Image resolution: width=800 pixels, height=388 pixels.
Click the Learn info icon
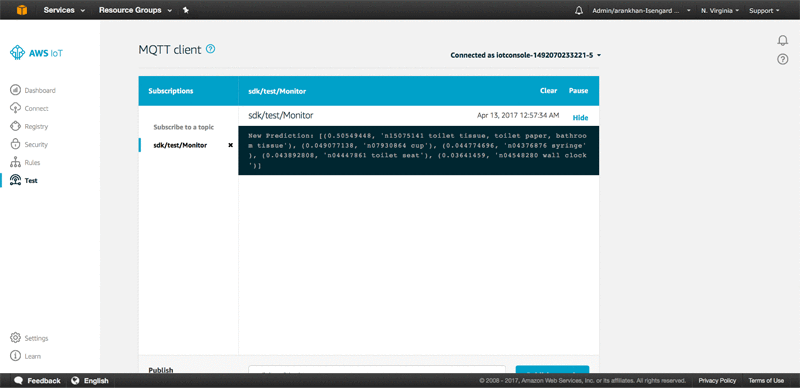tap(16, 356)
